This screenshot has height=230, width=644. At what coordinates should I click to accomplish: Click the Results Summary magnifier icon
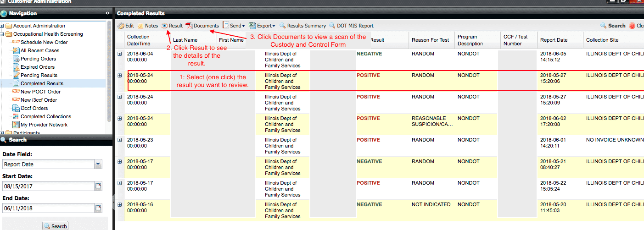pyautogui.click(x=283, y=26)
